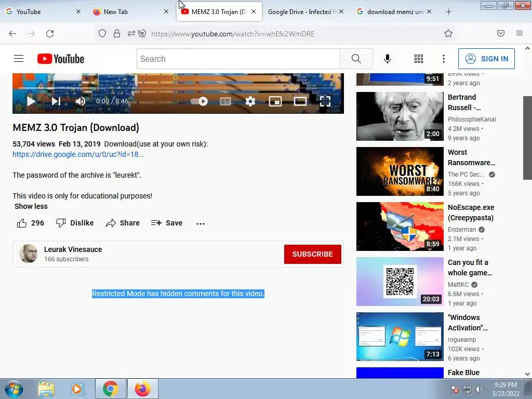This screenshot has width=532, height=399.
Task: Close the MEMZ 3.0 Trojan tab
Action: pyautogui.click(x=254, y=11)
